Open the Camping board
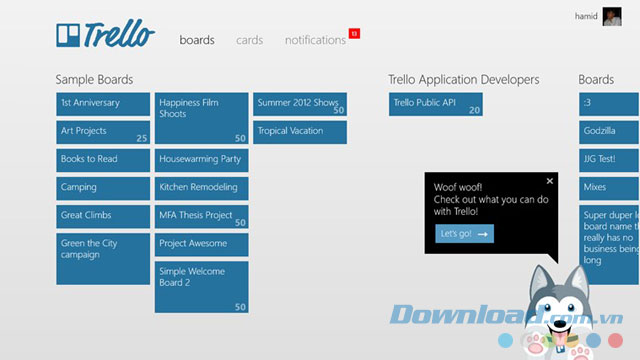 click(x=103, y=189)
